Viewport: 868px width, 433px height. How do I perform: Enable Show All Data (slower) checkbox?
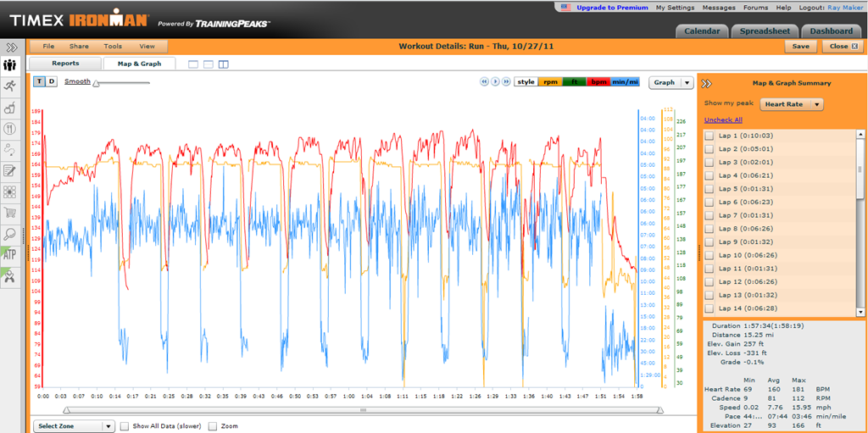125,426
